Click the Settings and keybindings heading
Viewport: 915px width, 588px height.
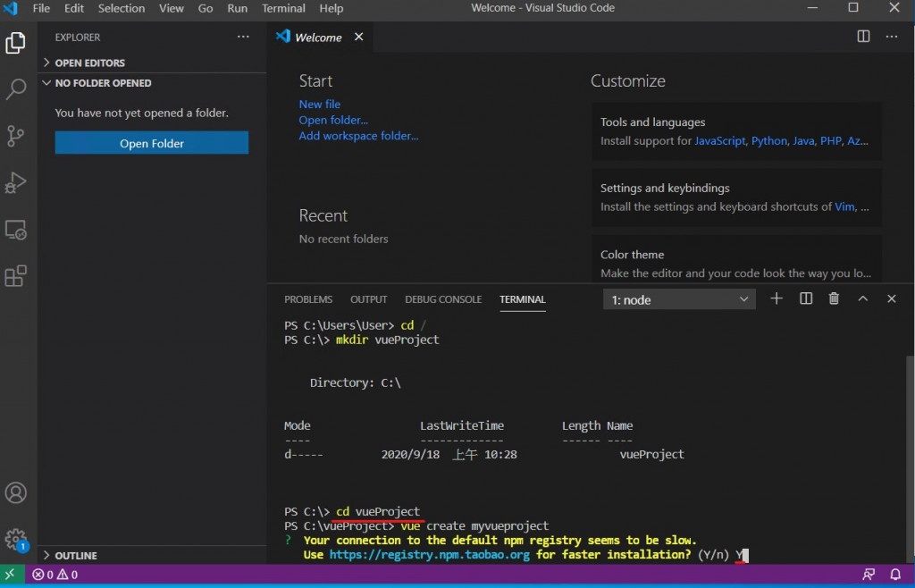(665, 188)
